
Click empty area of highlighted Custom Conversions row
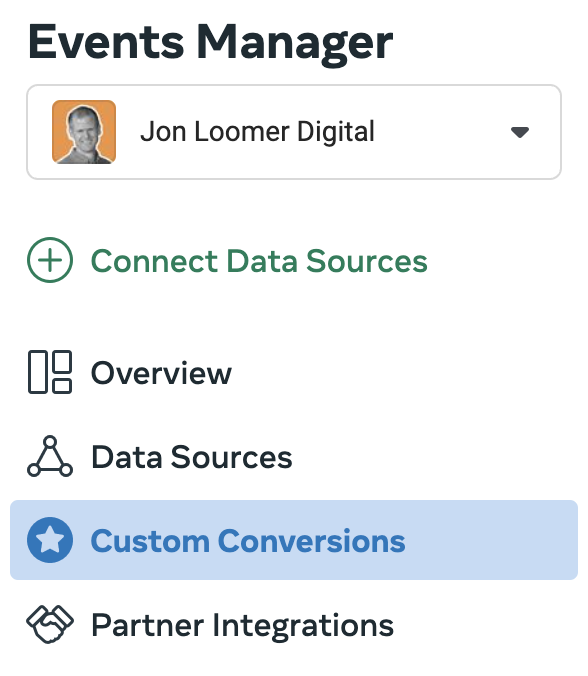click(491, 540)
